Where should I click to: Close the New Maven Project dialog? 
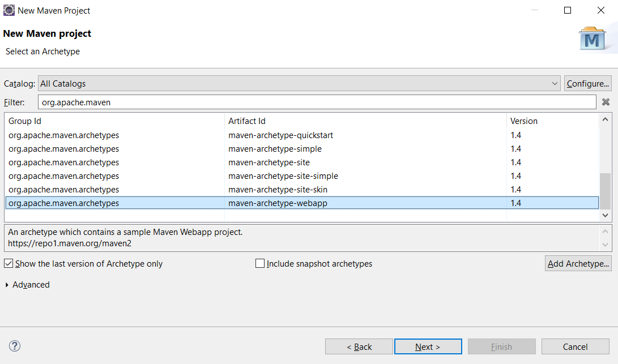point(600,10)
